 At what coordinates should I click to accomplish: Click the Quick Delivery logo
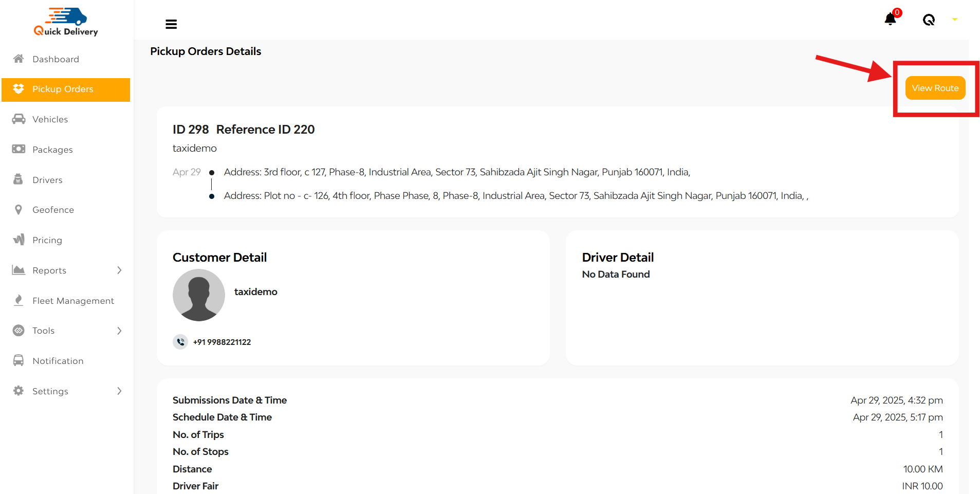pyautogui.click(x=66, y=22)
